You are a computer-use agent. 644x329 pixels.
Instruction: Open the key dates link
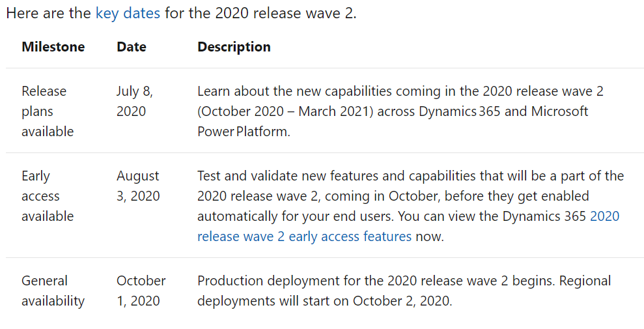(128, 13)
